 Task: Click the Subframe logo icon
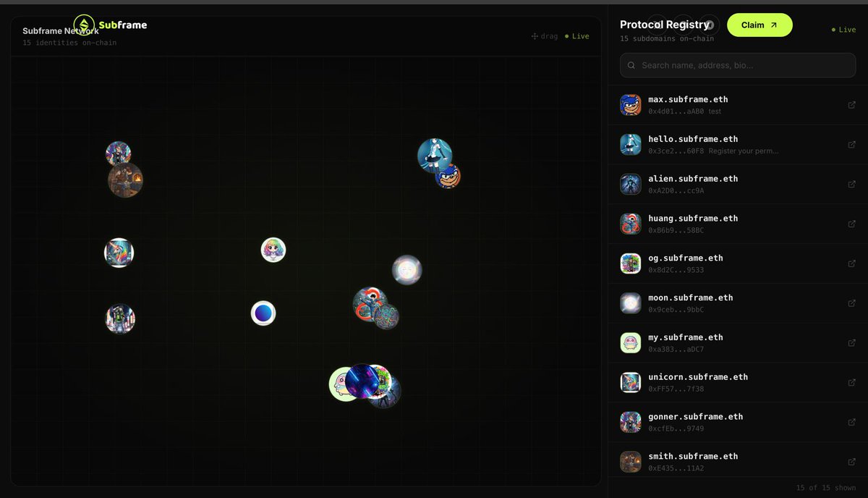tap(85, 25)
